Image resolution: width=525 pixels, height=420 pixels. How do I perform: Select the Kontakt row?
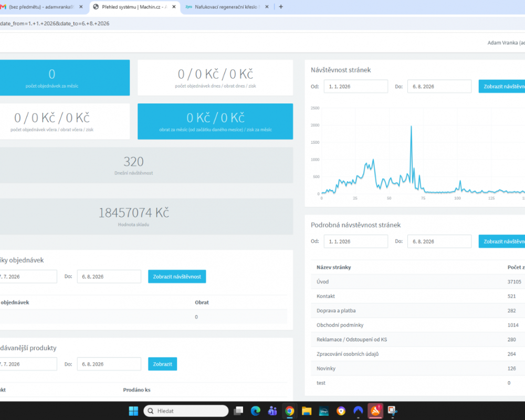(x=418, y=296)
